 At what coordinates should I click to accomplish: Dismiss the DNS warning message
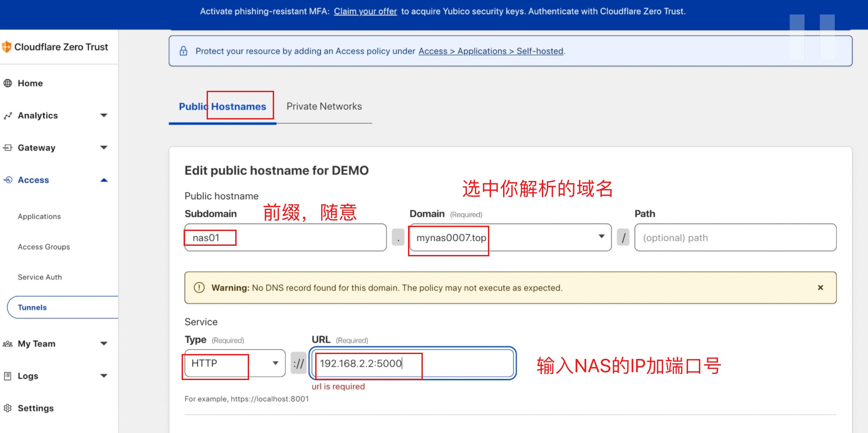click(x=821, y=288)
